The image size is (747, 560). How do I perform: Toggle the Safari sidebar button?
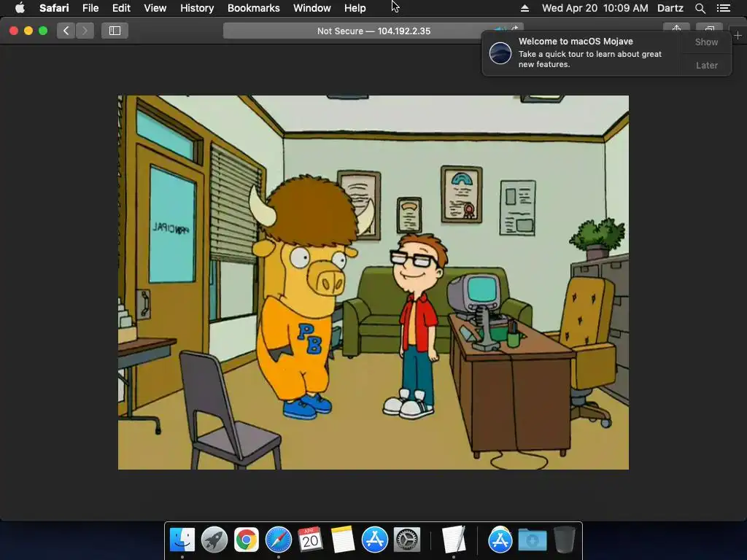(115, 31)
